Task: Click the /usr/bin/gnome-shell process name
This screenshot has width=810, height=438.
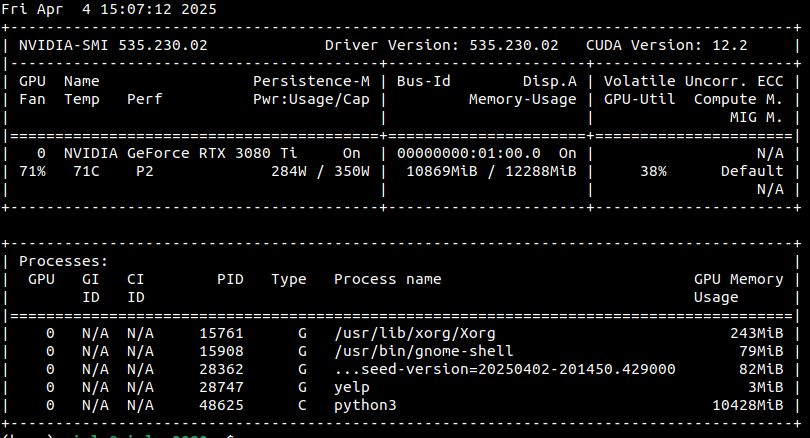Action: tap(424, 351)
